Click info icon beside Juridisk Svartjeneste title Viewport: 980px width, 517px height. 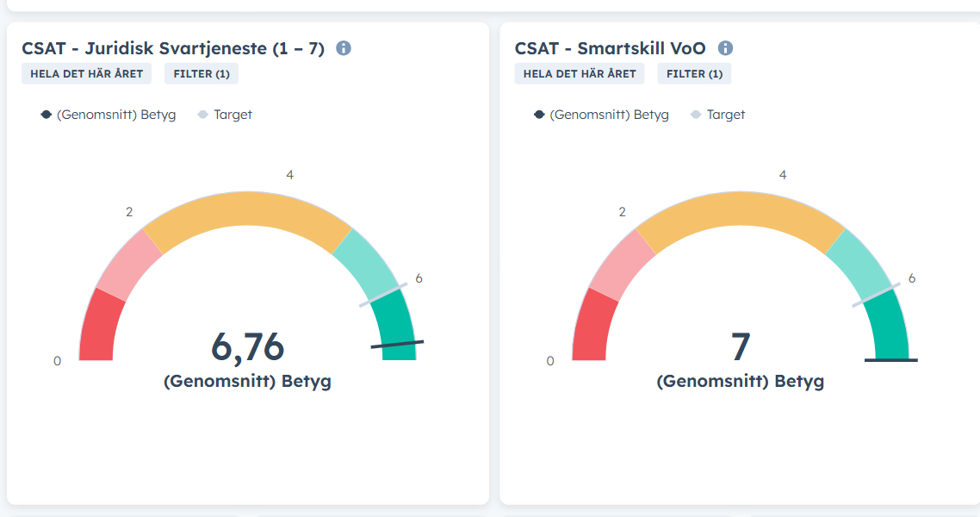click(x=344, y=48)
